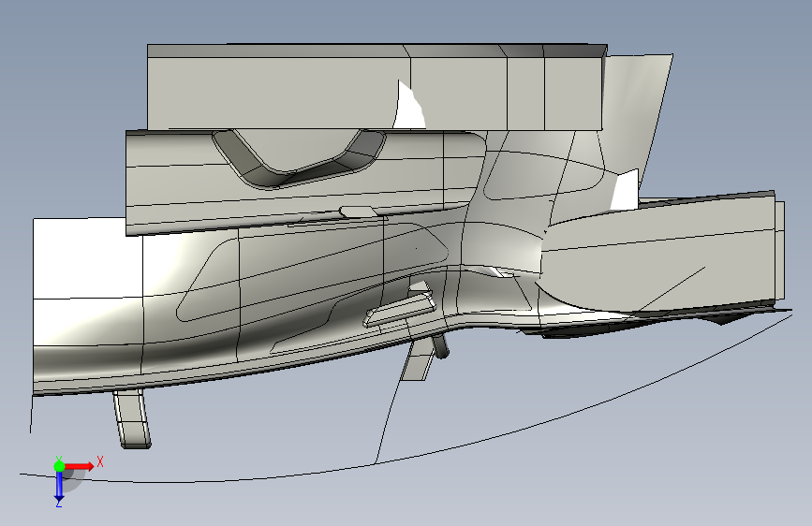Image resolution: width=812 pixels, height=526 pixels.
Task: Click the blue Z axis arrow of triad
Action: (59, 486)
